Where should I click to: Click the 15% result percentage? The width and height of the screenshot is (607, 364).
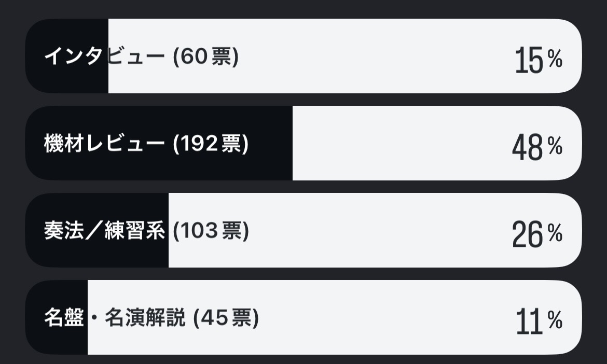[538, 60]
